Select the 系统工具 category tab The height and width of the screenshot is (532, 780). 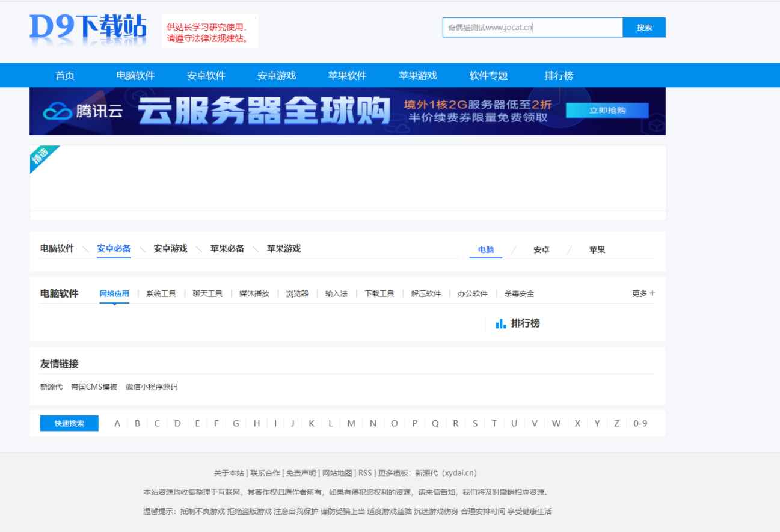pos(161,293)
